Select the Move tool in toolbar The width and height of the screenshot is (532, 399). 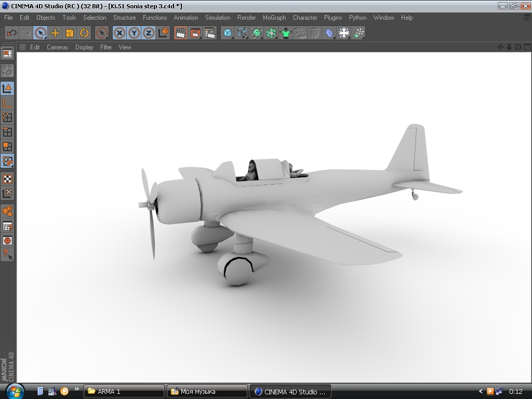[x=55, y=33]
